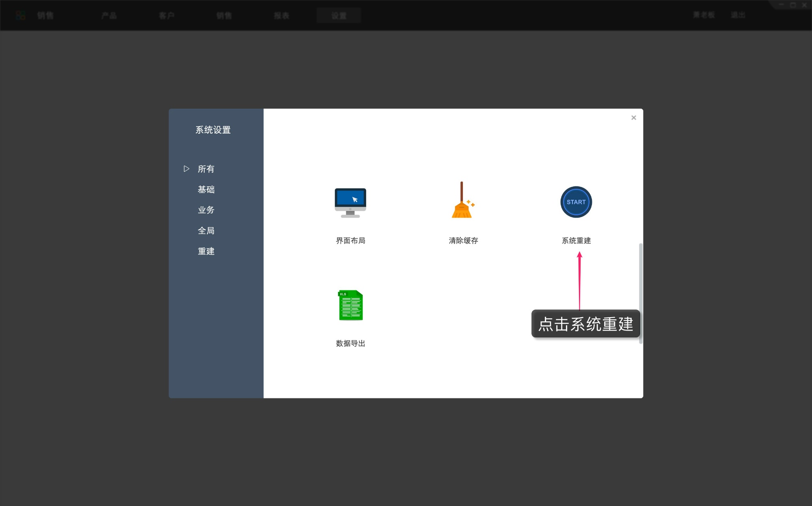Switch to the 产品 tab
Image resolution: width=812 pixels, height=506 pixels.
click(109, 15)
